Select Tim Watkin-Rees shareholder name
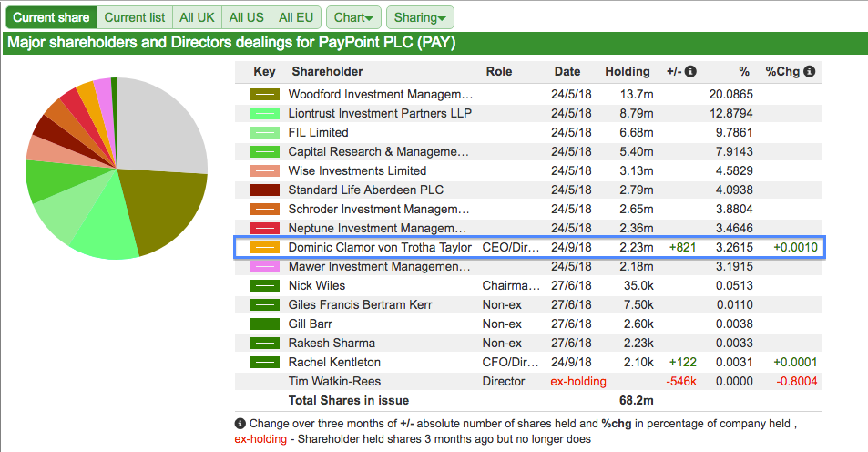Viewport: 868px width, 452px height. pos(334,382)
